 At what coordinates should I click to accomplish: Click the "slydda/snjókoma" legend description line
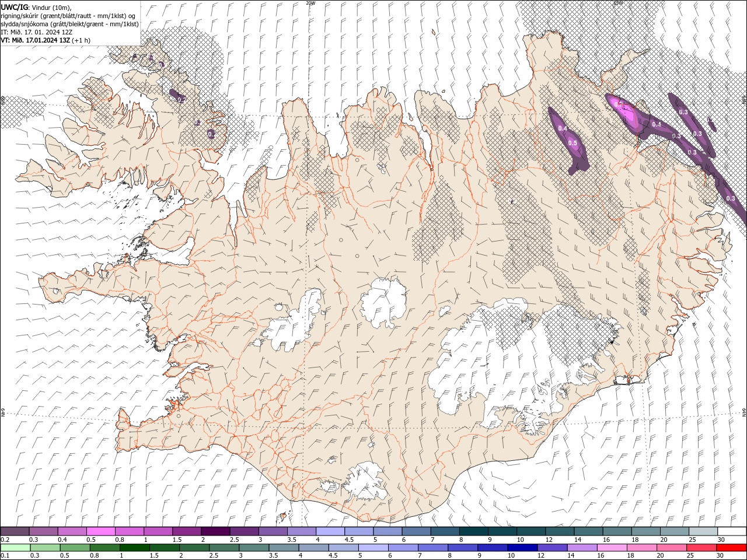69,24
